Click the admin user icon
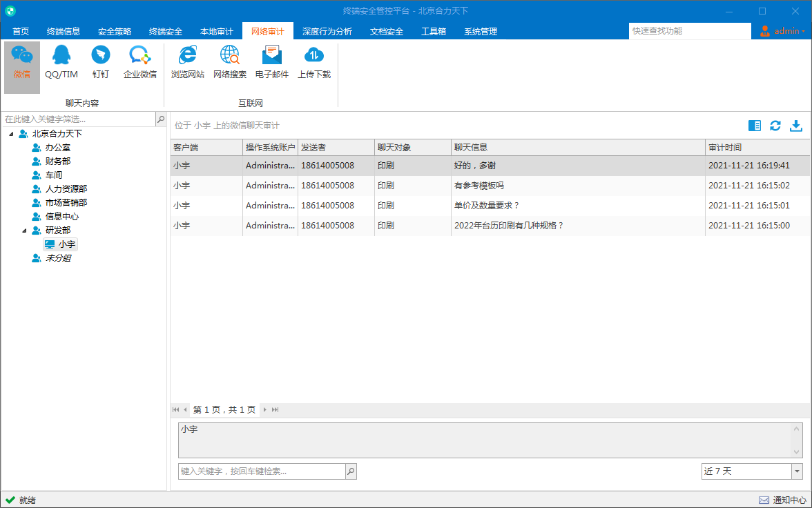The width and height of the screenshot is (812, 508). (x=765, y=32)
